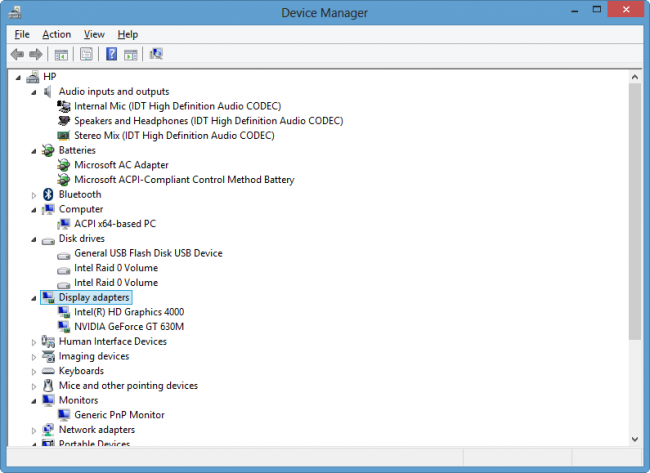Click the Mice and other pointing devices icon
This screenshot has height=473, width=650.
(48, 386)
